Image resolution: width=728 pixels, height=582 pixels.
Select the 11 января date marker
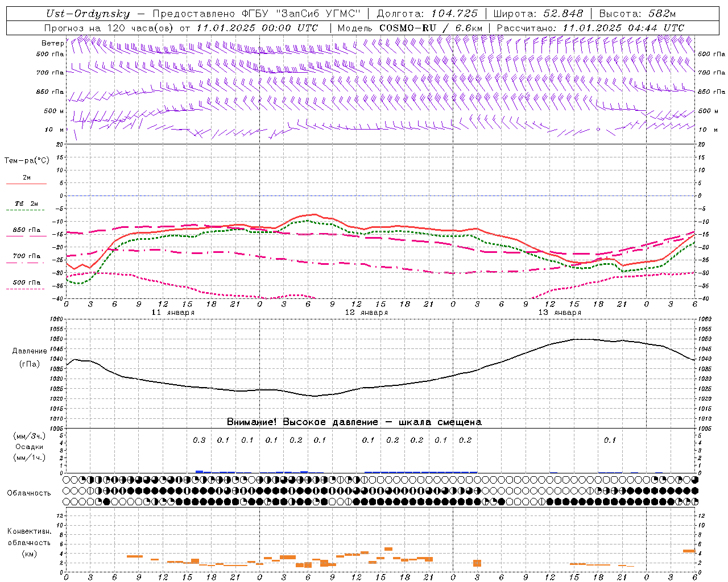[173, 313]
